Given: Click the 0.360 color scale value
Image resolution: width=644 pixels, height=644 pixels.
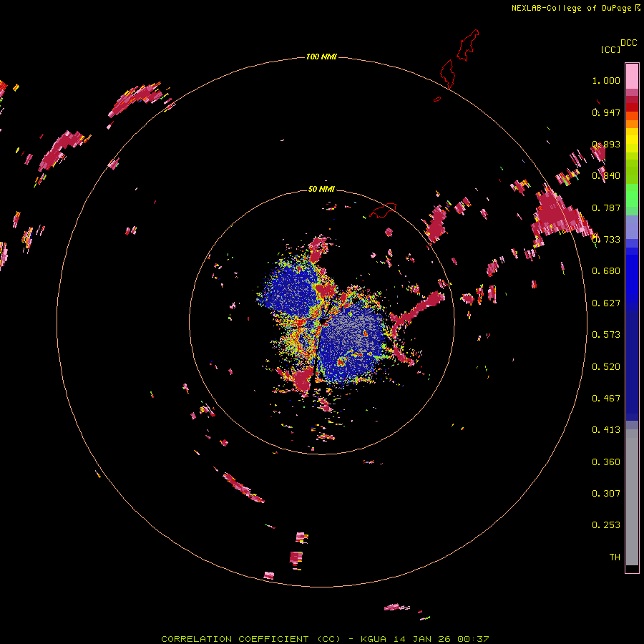Looking at the screenshot, I should [606, 462].
